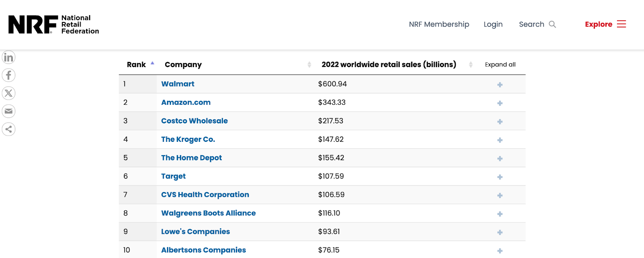Select the $600.94 sales value
The image size is (644, 258).
[332, 84]
